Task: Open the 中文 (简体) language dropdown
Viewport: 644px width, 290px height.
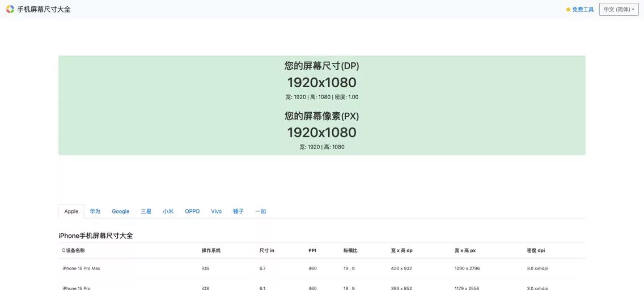Action: [x=618, y=10]
